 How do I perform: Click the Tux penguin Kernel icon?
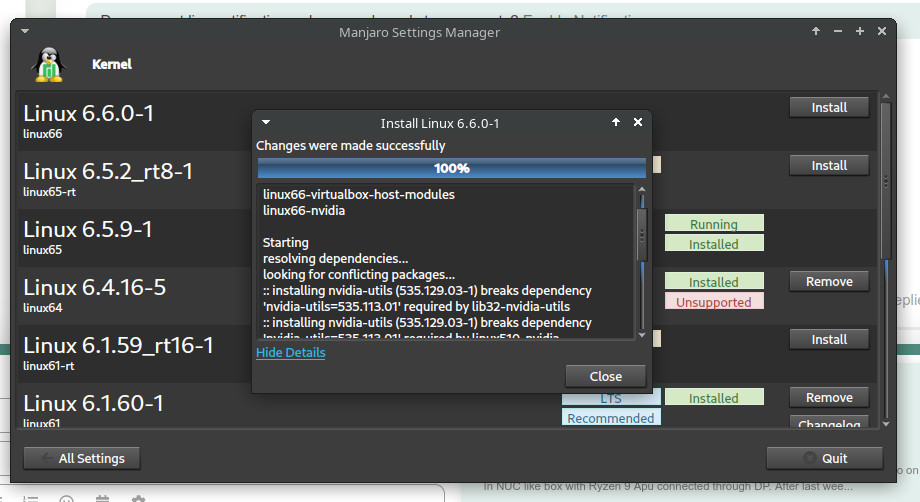click(48, 64)
